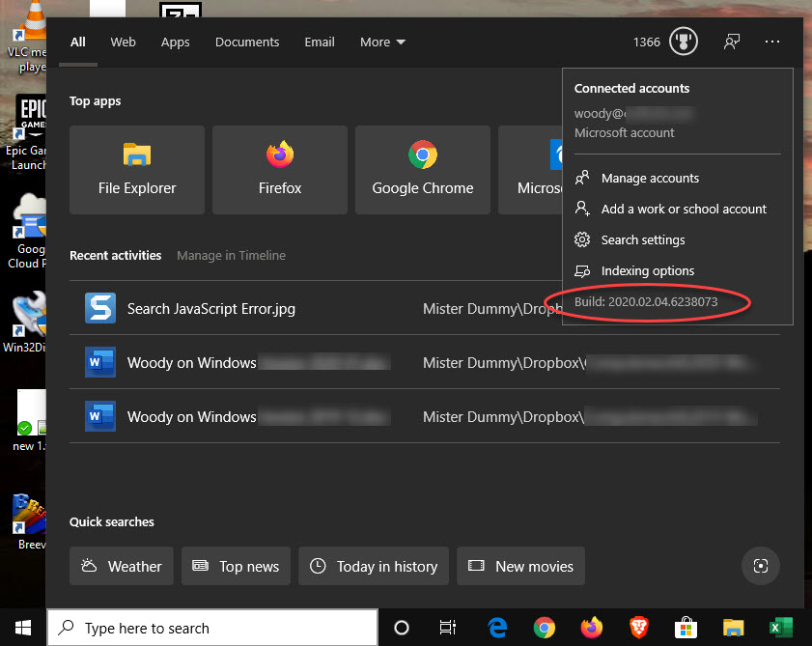
Task: Switch to the Web tab
Action: 123,42
